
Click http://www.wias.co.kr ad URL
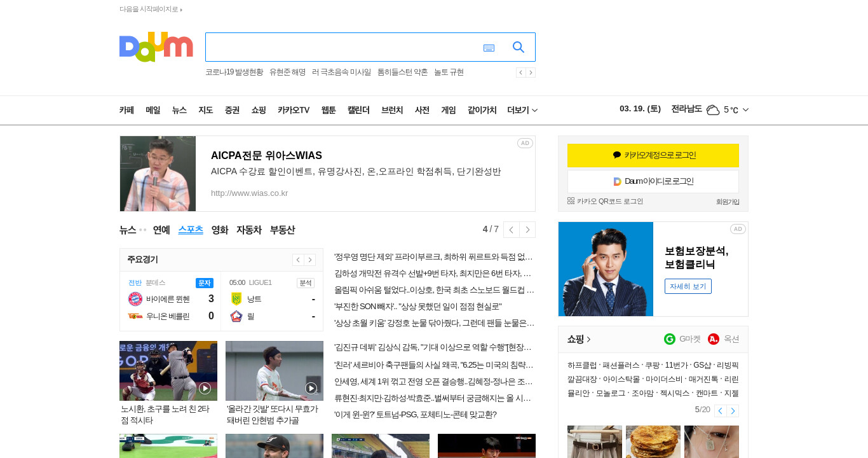coord(250,193)
